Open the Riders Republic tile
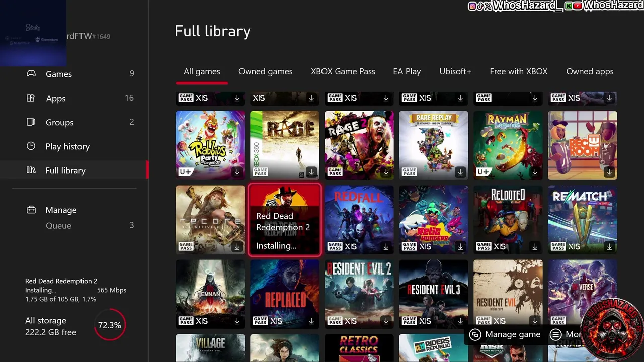 434,348
